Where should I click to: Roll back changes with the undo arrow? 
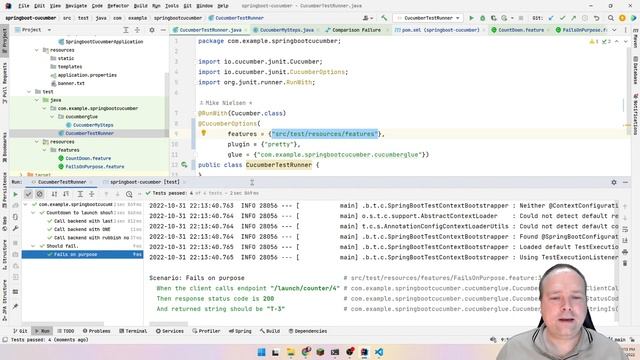(x=596, y=18)
